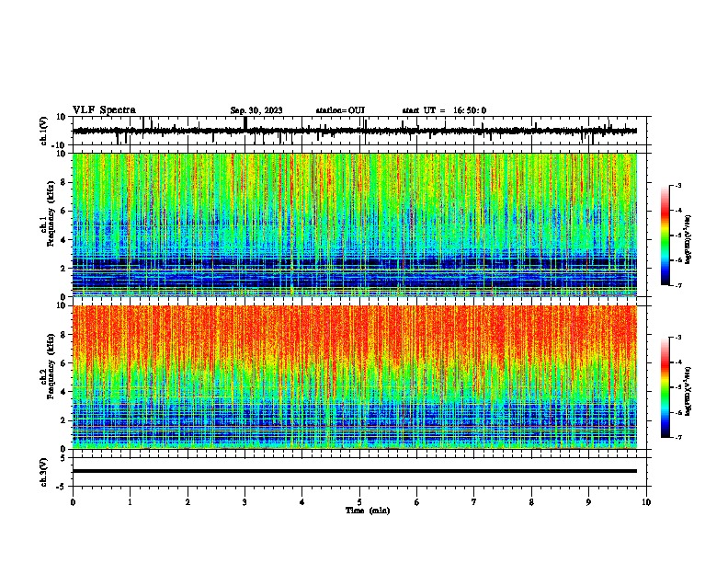Click time axis tick label "10"
This screenshot has width=728, height=563.
646,502
